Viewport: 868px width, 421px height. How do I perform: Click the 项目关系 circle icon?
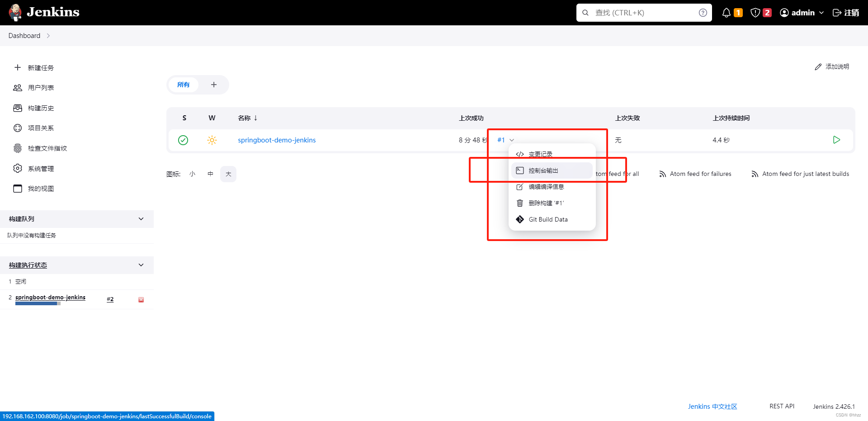(18, 128)
